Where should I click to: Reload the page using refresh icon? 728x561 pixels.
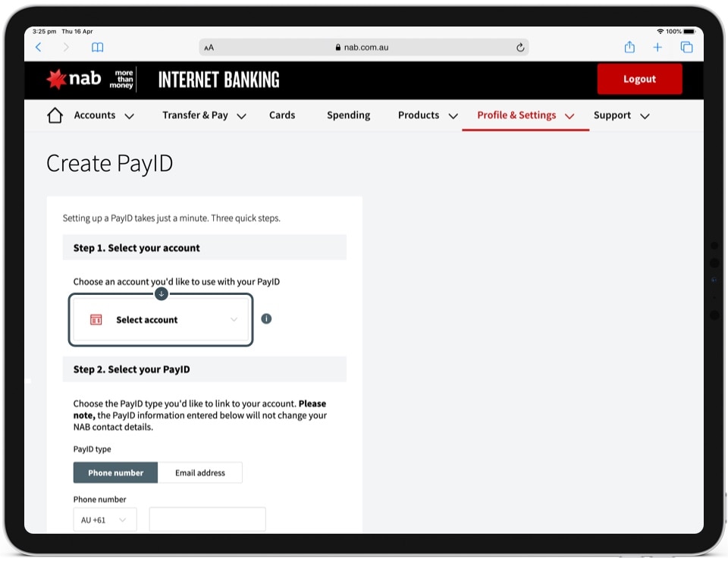[520, 47]
